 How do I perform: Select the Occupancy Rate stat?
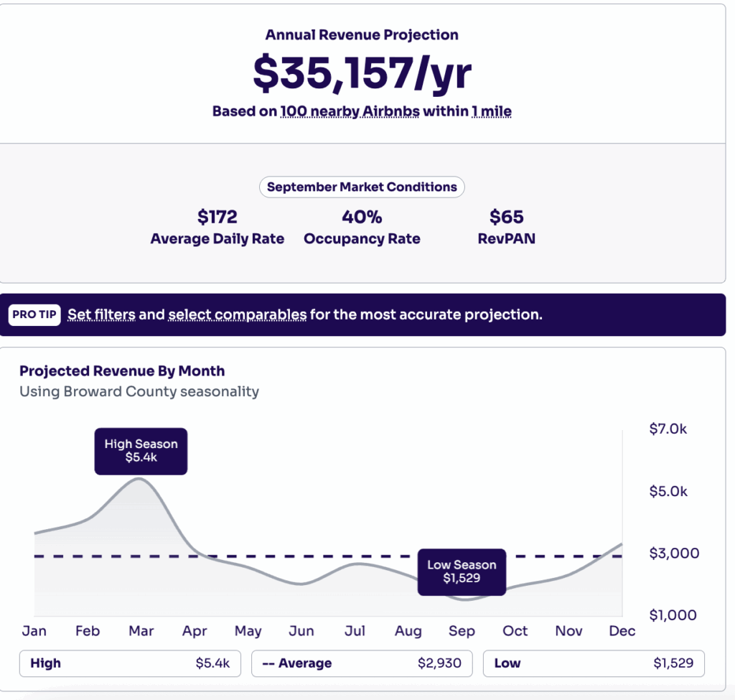362,227
